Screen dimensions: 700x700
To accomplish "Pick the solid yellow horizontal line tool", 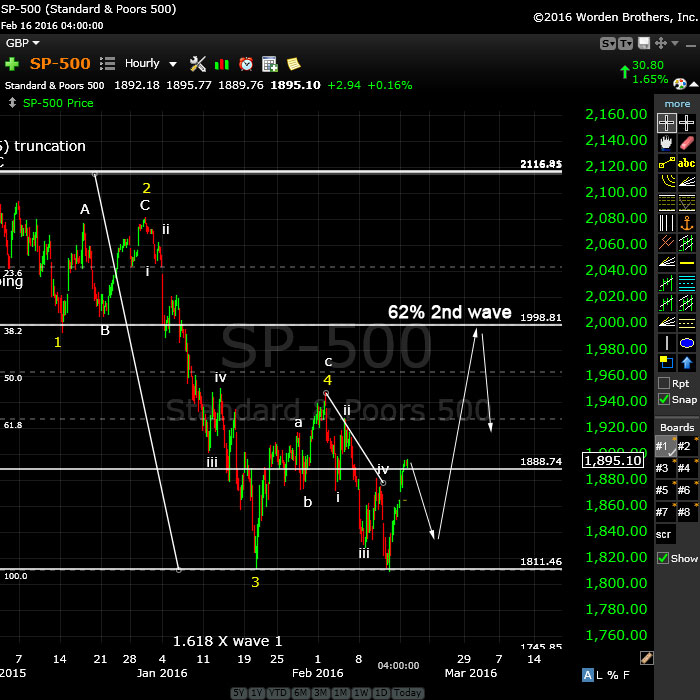I will [687, 263].
